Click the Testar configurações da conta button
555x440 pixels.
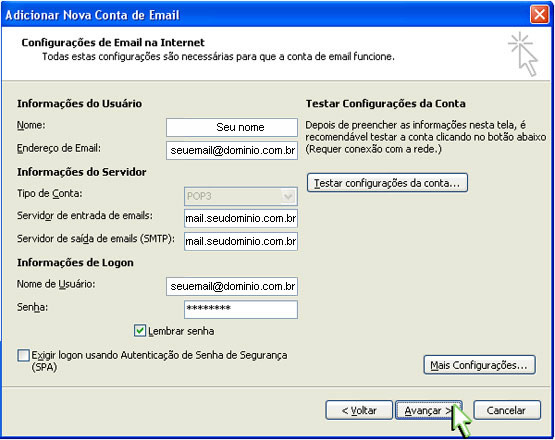pyautogui.click(x=387, y=183)
